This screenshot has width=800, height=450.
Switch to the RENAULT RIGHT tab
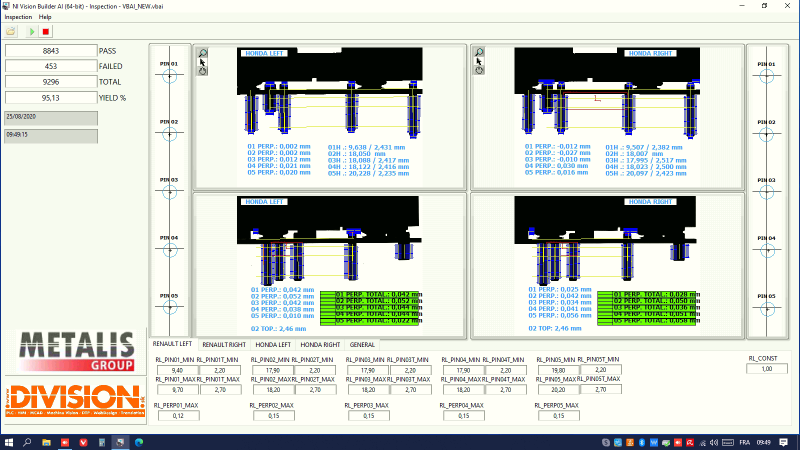coord(224,344)
